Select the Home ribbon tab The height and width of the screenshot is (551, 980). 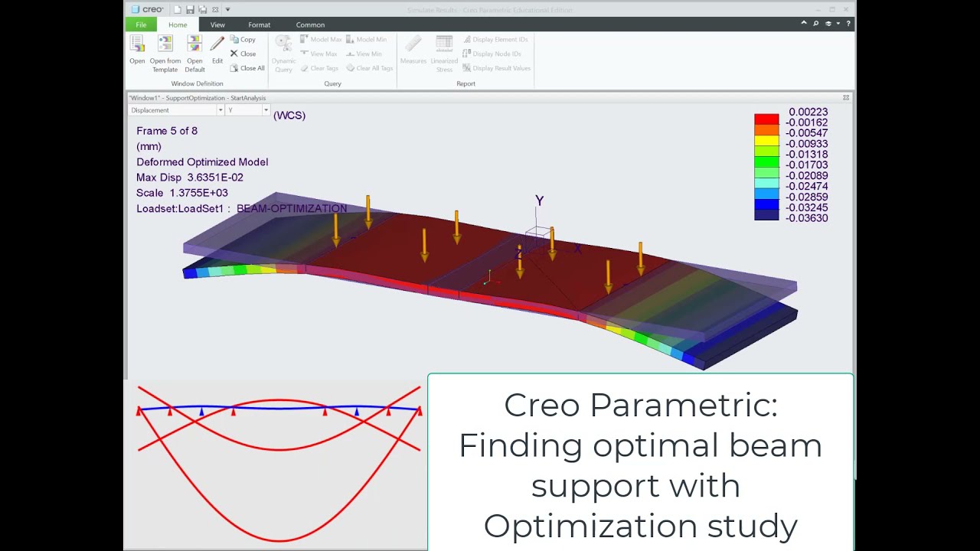point(178,24)
